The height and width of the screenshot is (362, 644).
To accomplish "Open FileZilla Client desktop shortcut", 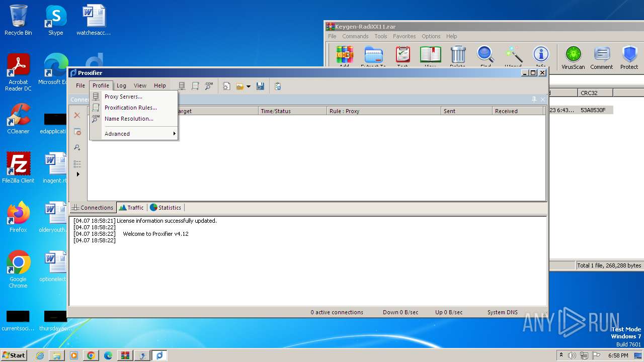I will (18, 168).
